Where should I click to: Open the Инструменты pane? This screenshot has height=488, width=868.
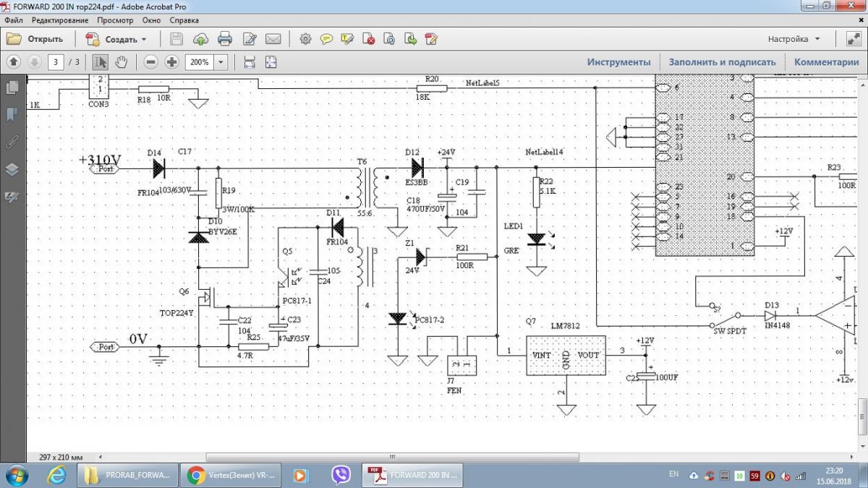pyautogui.click(x=618, y=62)
